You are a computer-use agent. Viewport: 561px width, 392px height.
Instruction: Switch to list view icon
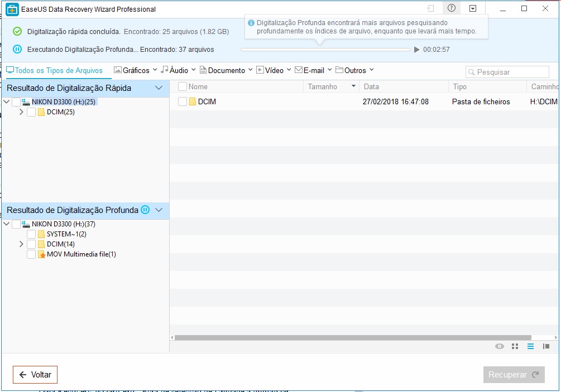530,346
